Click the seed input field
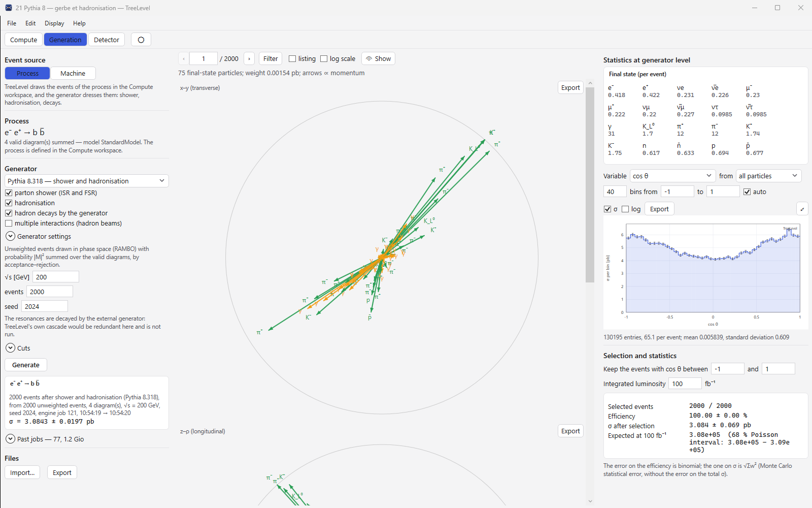Image resolution: width=812 pixels, height=508 pixels. tap(45, 306)
